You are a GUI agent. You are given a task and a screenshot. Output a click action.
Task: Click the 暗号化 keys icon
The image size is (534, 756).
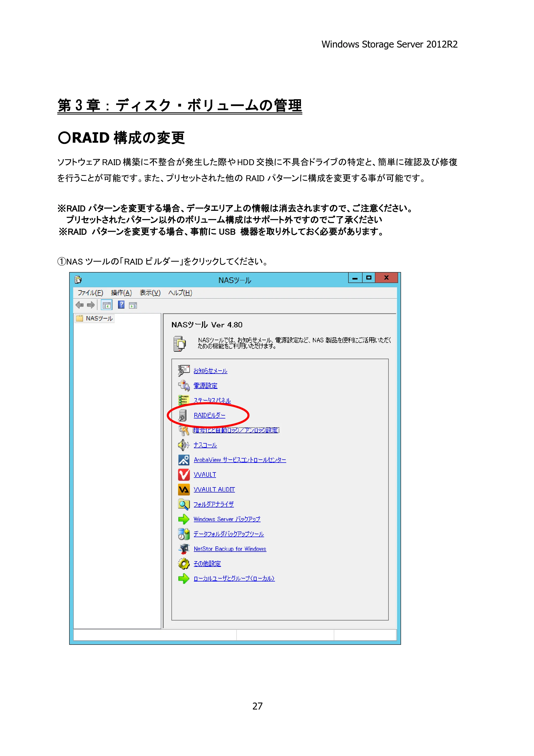(x=184, y=430)
